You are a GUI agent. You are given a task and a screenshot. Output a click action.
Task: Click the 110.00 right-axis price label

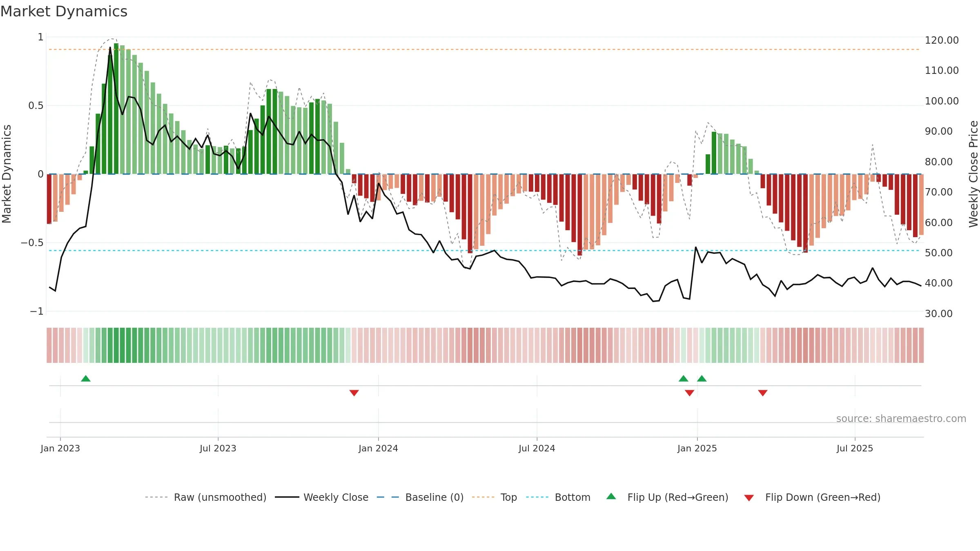942,70
